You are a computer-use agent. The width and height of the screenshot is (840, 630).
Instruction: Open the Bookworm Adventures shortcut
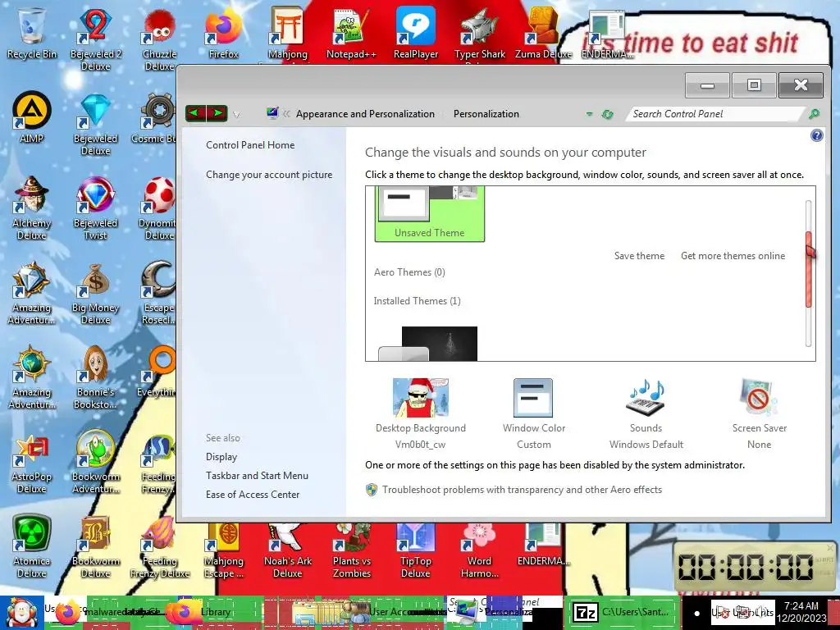tap(95, 463)
